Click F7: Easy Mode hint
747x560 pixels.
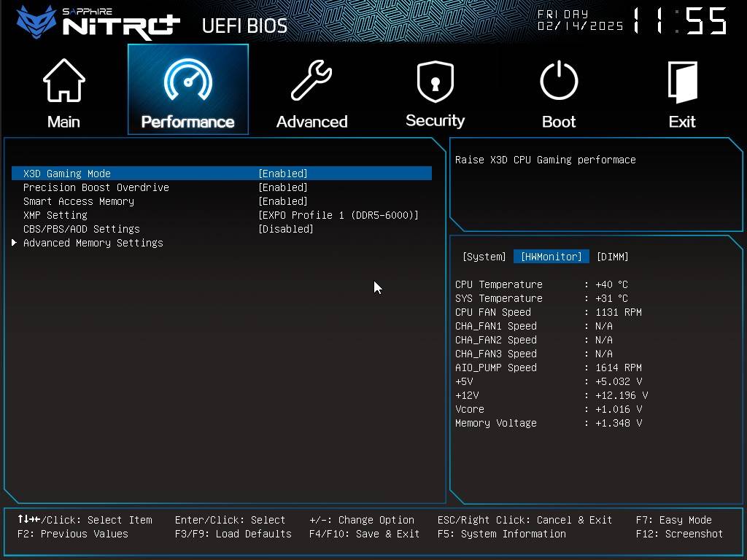(673, 520)
